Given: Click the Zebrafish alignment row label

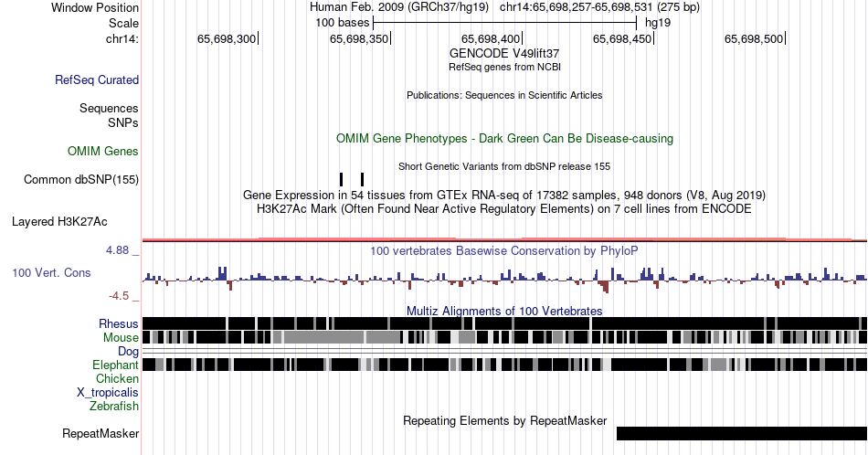Looking at the screenshot, I should tap(114, 406).
